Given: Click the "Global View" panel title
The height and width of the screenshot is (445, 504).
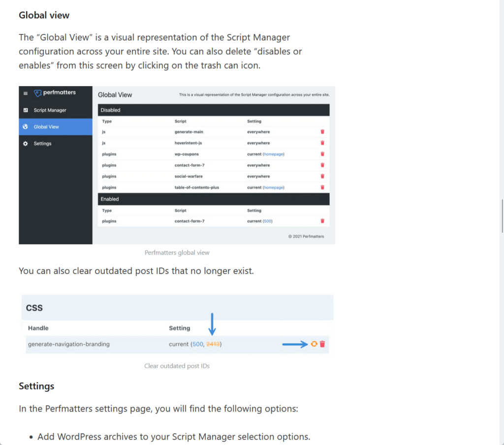Looking at the screenshot, I should point(115,95).
